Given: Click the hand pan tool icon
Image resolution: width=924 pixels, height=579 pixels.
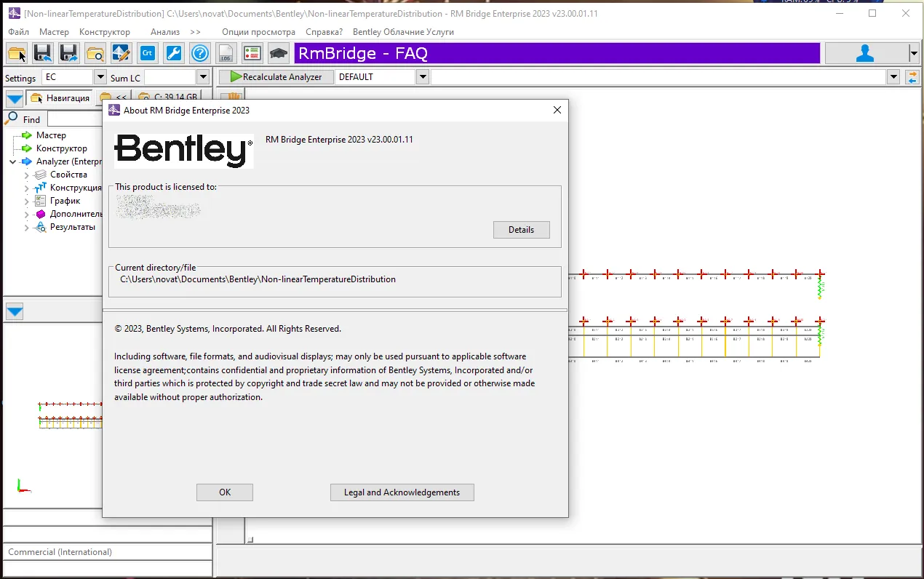Looking at the screenshot, I should click(x=231, y=97).
